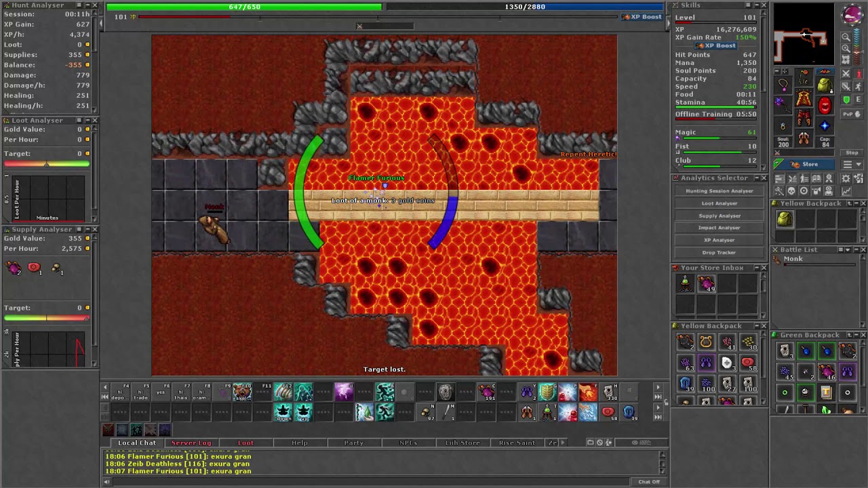Toggle the Chat Off button
868x488 pixels.
point(649,482)
